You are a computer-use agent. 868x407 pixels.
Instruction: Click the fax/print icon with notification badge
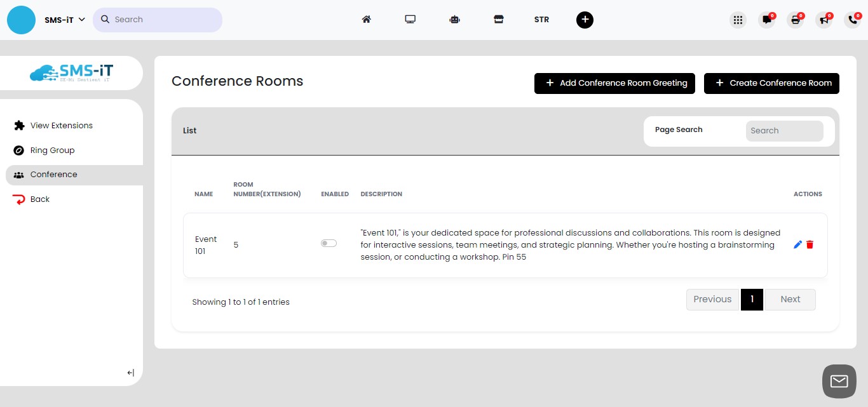(x=795, y=20)
